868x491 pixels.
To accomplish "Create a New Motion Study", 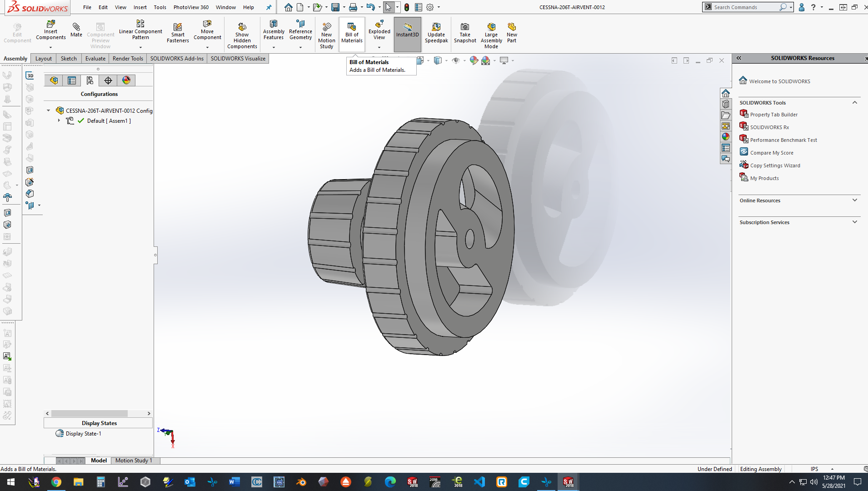I will click(326, 35).
